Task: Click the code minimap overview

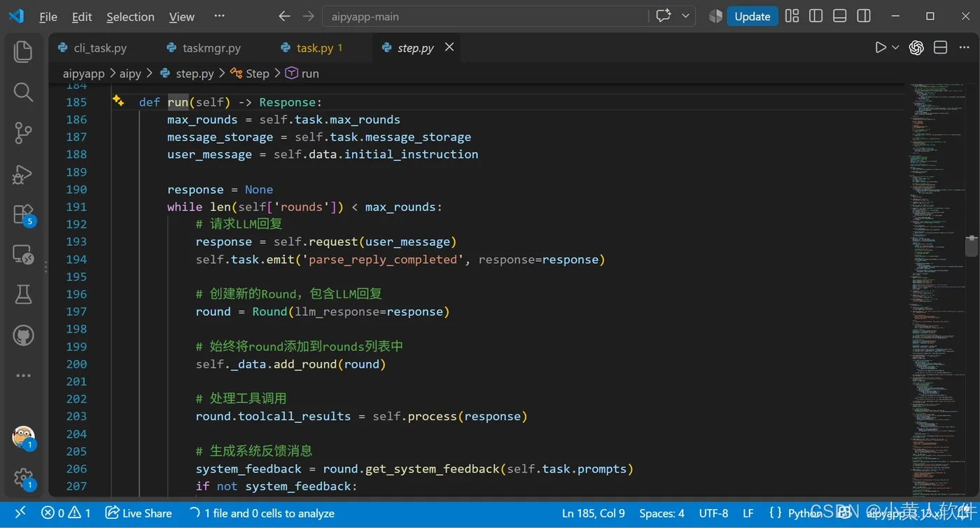Action: pos(936,290)
